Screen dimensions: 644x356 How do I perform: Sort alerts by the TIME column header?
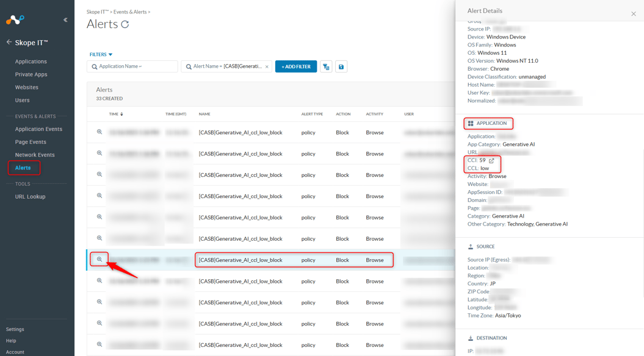pos(115,114)
